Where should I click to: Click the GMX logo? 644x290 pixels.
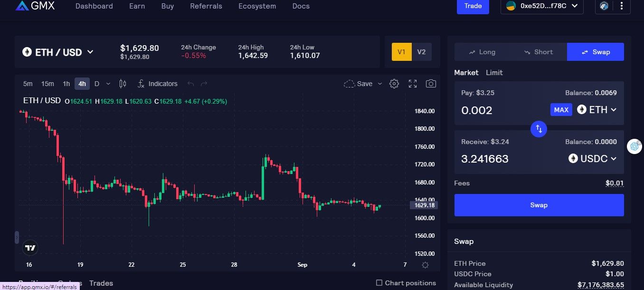tap(35, 6)
